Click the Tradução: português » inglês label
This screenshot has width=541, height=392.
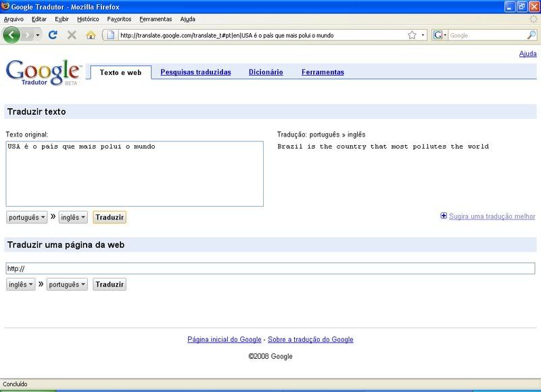(x=321, y=134)
